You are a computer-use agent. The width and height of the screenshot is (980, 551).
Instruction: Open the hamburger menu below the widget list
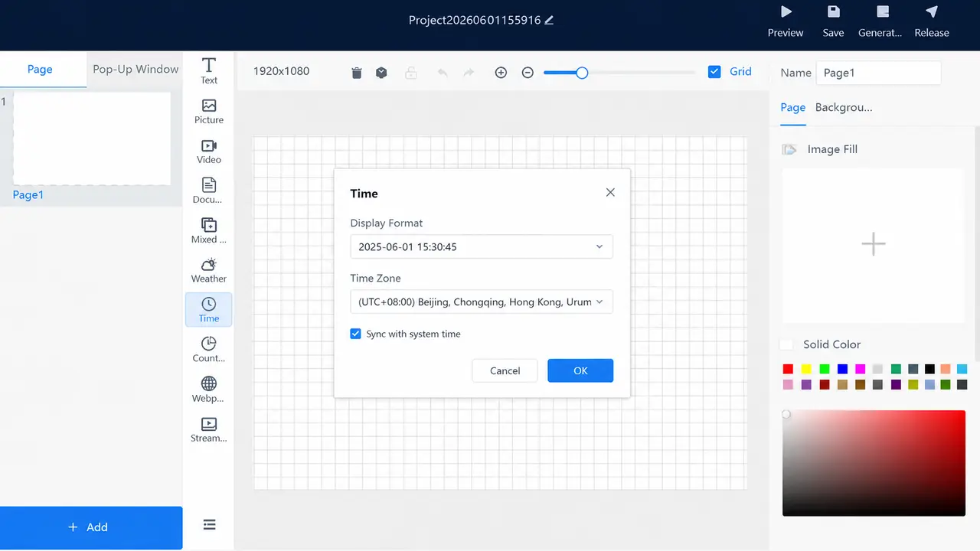[x=209, y=524]
